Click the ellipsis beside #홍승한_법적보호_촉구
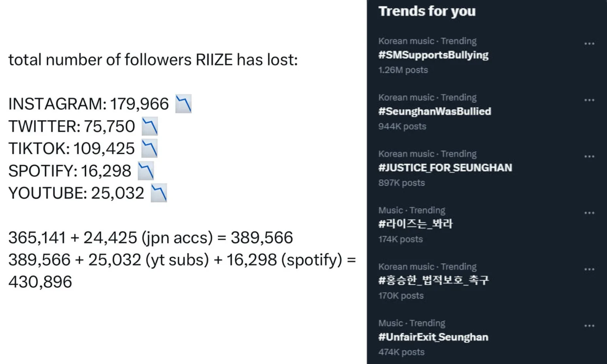 pyautogui.click(x=589, y=269)
